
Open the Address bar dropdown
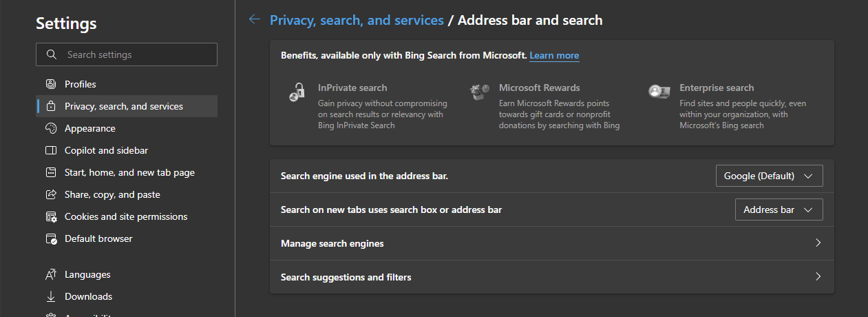[x=779, y=209]
